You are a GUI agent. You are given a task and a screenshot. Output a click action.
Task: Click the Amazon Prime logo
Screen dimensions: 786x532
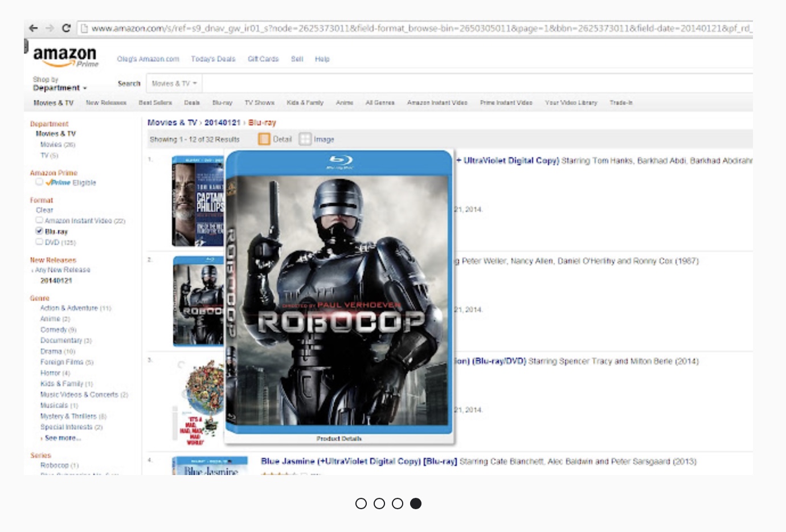pos(65,56)
